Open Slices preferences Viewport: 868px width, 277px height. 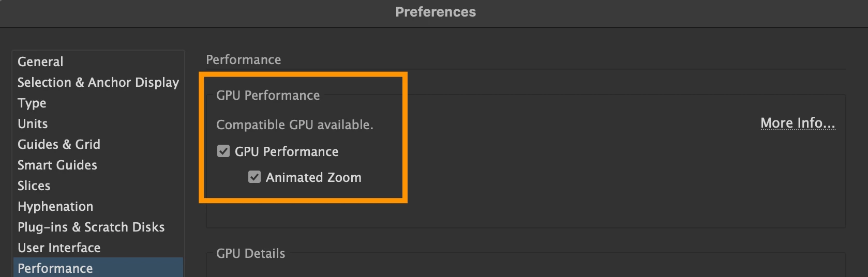[34, 186]
